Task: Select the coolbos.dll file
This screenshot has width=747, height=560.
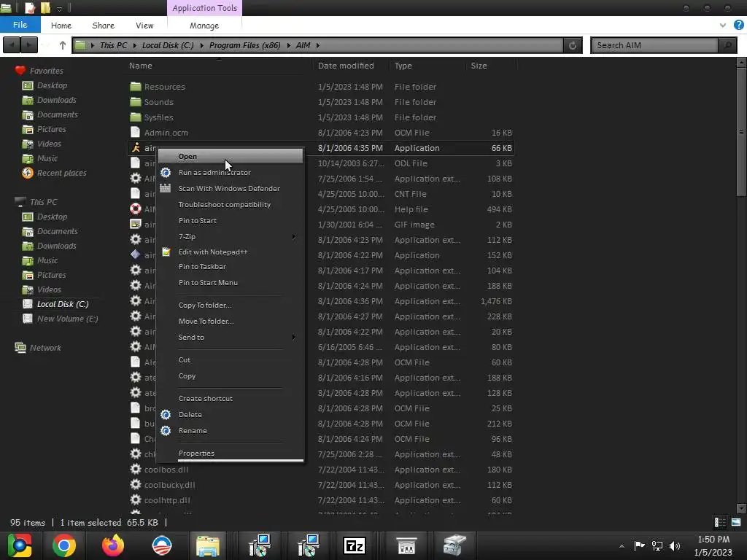Action: (x=166, y=470)
